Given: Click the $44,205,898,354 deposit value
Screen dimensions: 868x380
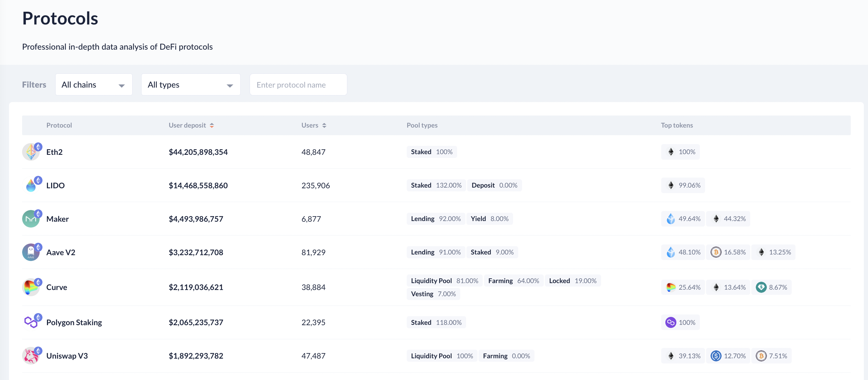Looking at the screenshot, I should [x=198, y=152].
